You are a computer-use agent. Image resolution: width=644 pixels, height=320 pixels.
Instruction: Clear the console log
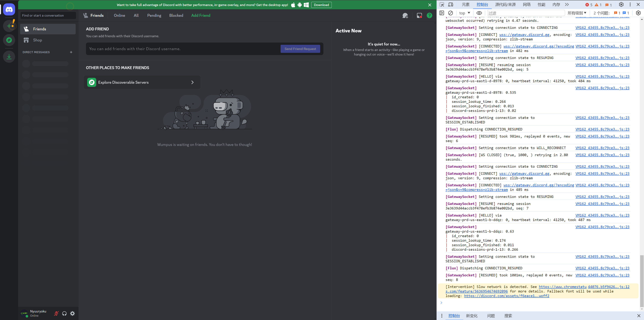(450, 13)
